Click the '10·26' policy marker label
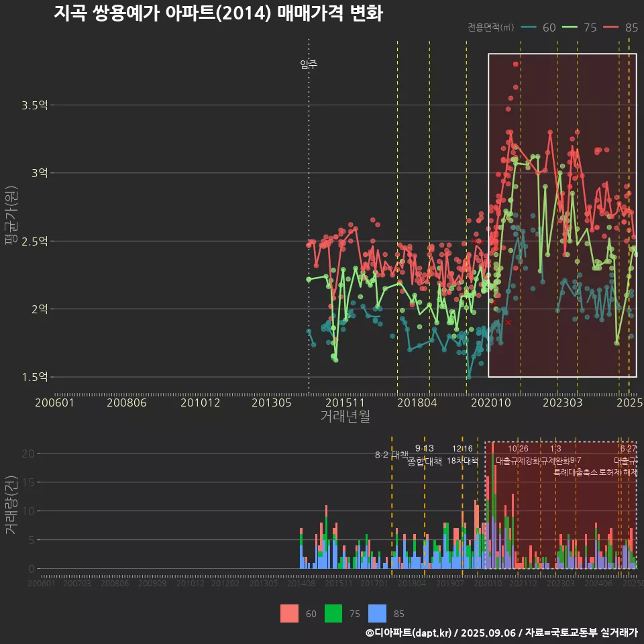 (x=518, y=448)
